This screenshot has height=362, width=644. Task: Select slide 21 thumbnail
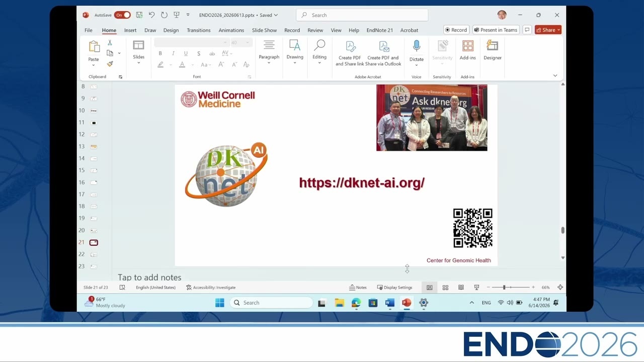point(94,242)
